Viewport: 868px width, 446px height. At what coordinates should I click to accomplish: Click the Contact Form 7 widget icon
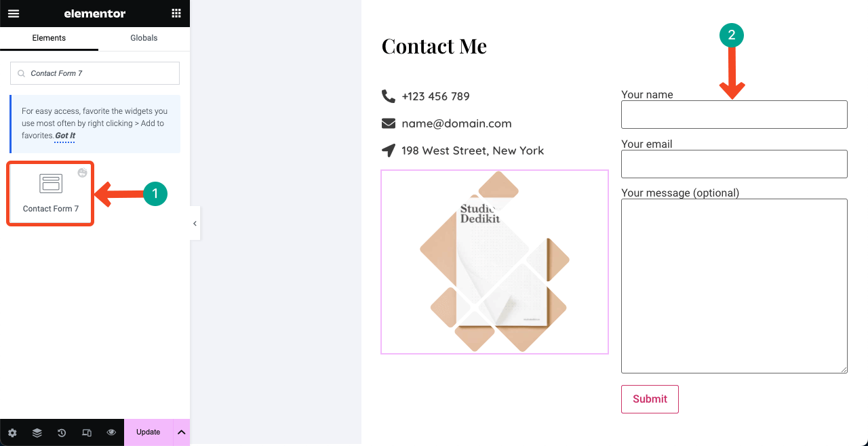click(x=51, y=184)
